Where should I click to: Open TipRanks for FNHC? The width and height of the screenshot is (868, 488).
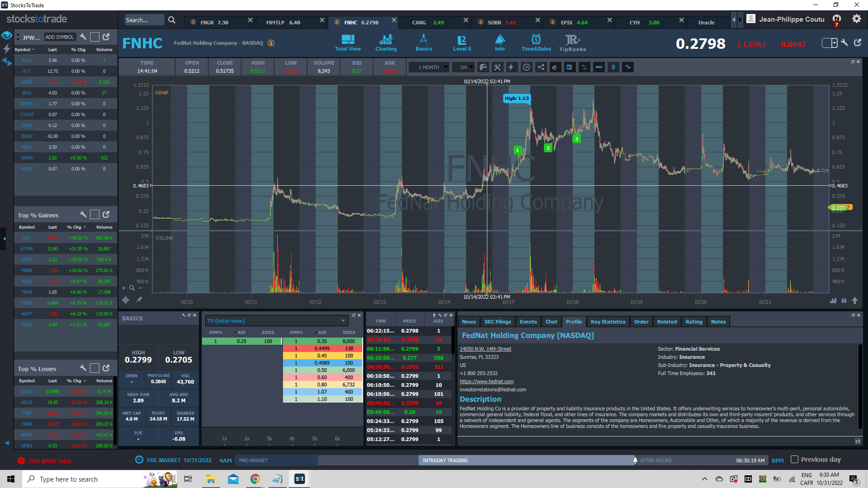572,43
